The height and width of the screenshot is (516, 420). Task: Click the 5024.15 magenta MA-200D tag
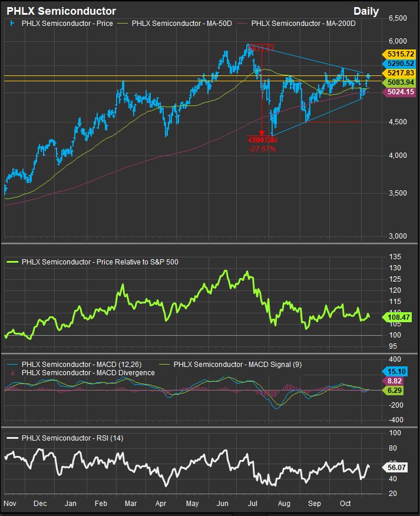point(399,92)
